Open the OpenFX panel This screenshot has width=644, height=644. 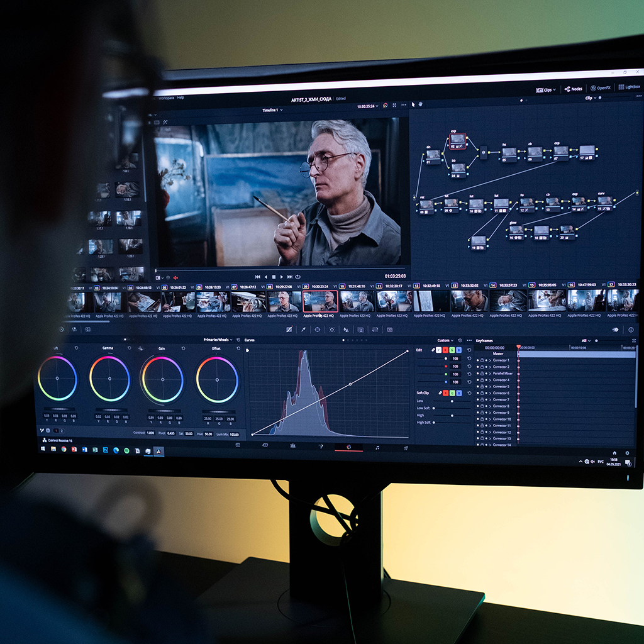601,88
